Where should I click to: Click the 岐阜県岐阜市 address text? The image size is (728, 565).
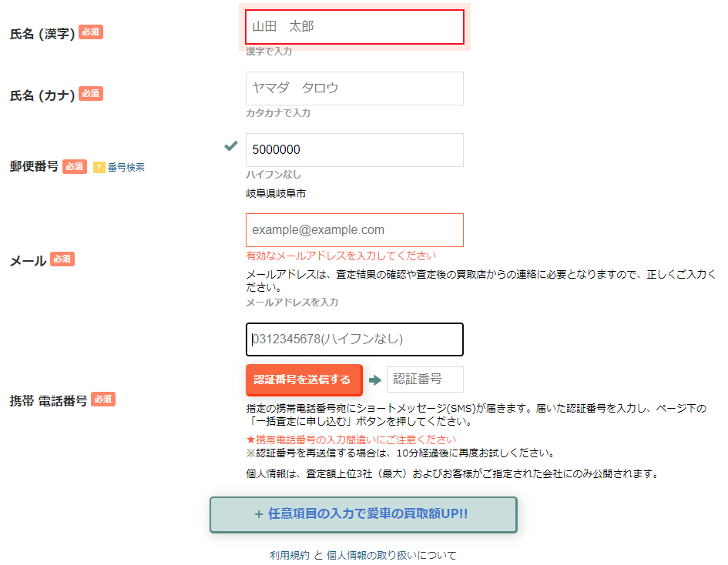click(276, 193)
